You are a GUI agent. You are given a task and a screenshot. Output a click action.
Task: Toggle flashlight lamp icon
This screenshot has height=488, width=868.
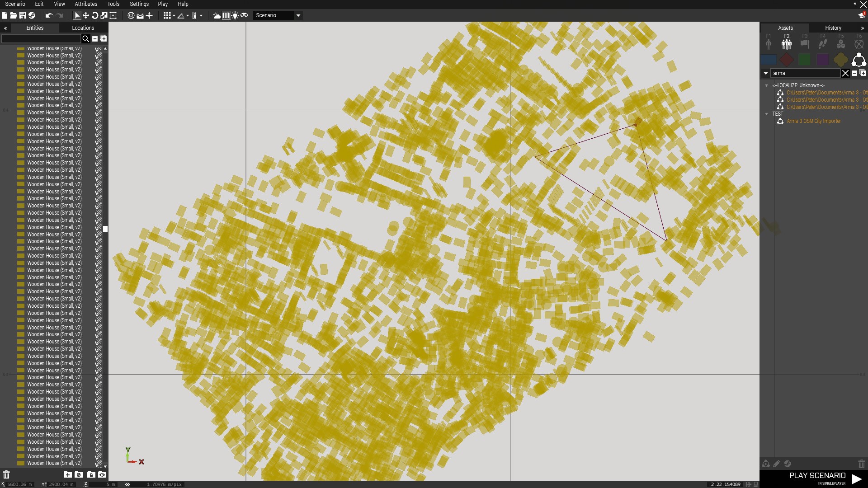[x=235, y=15]
